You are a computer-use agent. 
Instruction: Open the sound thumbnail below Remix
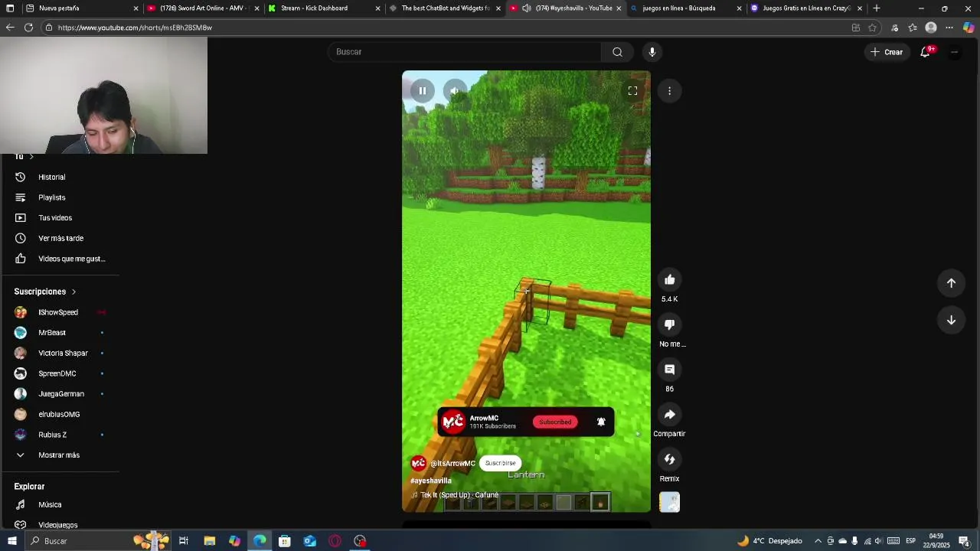tap(669, 502)
